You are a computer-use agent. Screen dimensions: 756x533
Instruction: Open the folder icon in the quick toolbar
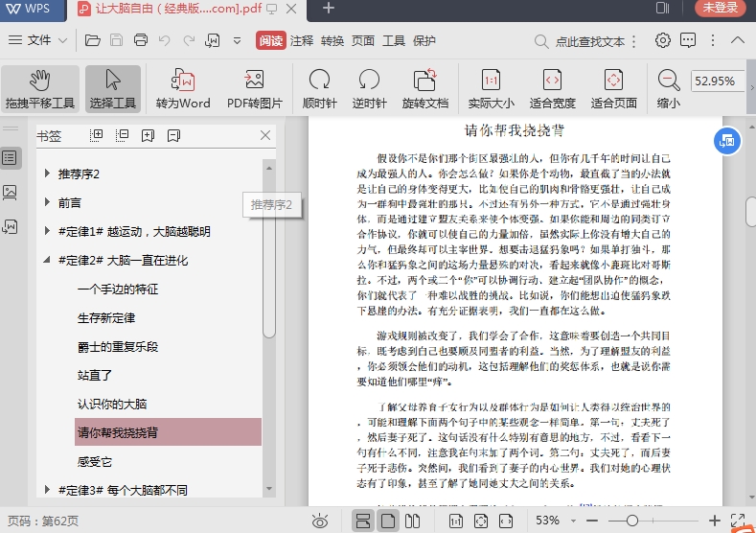click(93, 40)
